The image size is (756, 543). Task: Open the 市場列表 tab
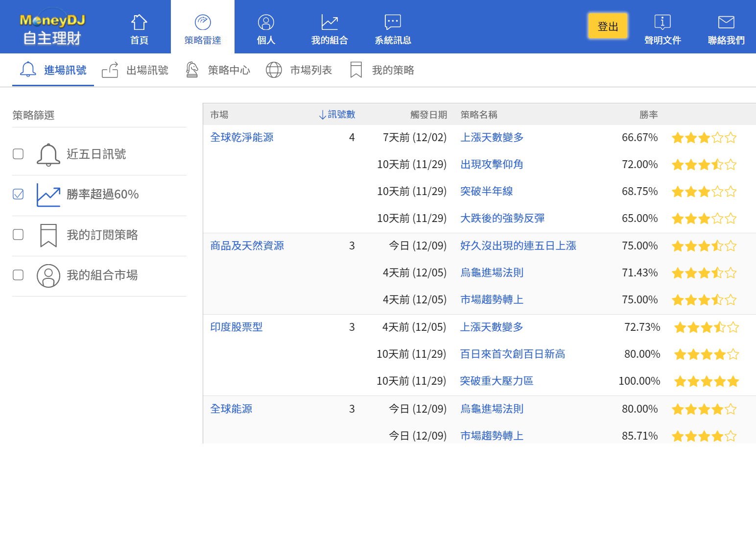pos(299,70)
